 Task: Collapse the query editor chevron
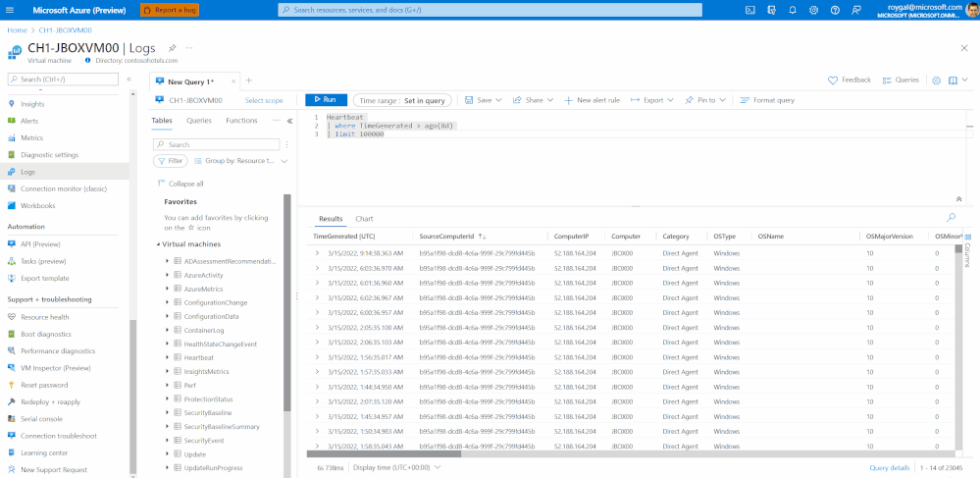[958, 199]
